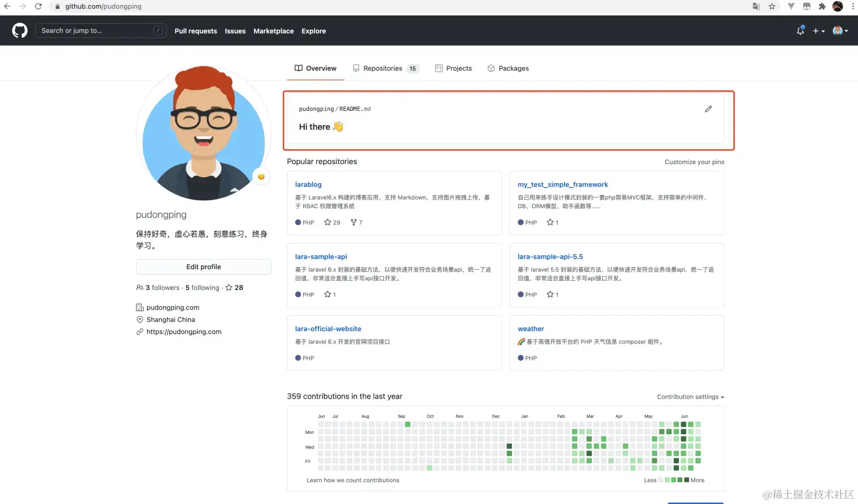Click the Edit profile button
The width and height of the screenshot is (858, 504).
[x=203, y=267]
